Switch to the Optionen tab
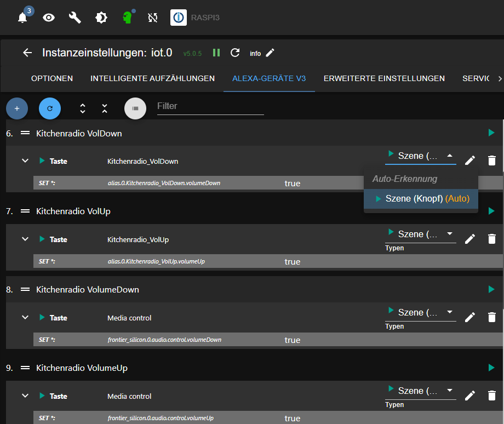 point(52,78)
